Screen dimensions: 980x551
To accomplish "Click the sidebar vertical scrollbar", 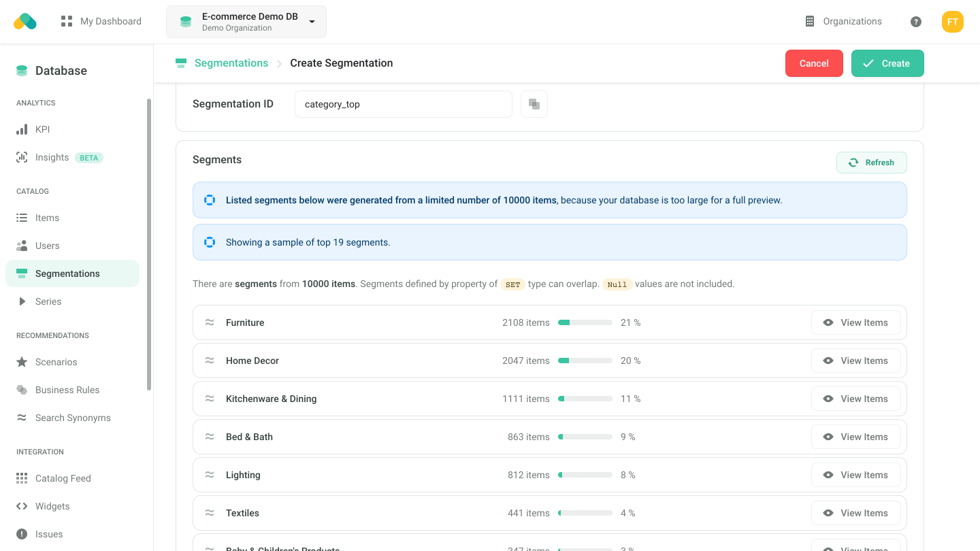I will tap(149, 245).
